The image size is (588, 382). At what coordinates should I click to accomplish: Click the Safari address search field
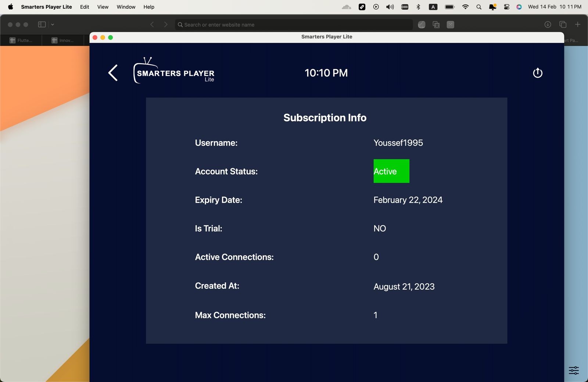[x=294, y=25]
